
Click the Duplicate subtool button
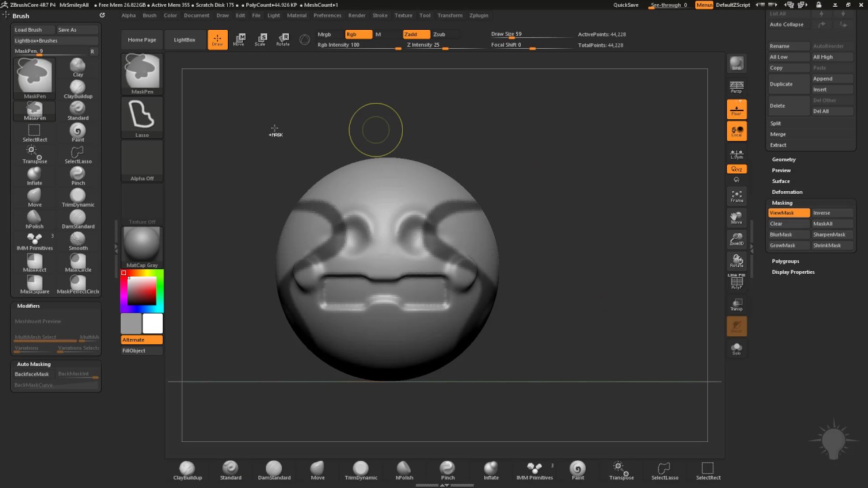[789, 84]
